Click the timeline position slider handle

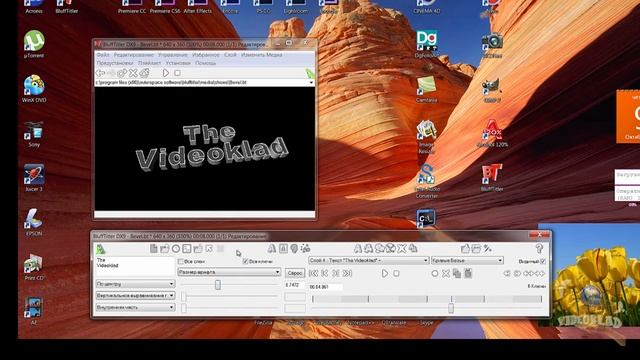pyautogui.click(x=451, y=308)
